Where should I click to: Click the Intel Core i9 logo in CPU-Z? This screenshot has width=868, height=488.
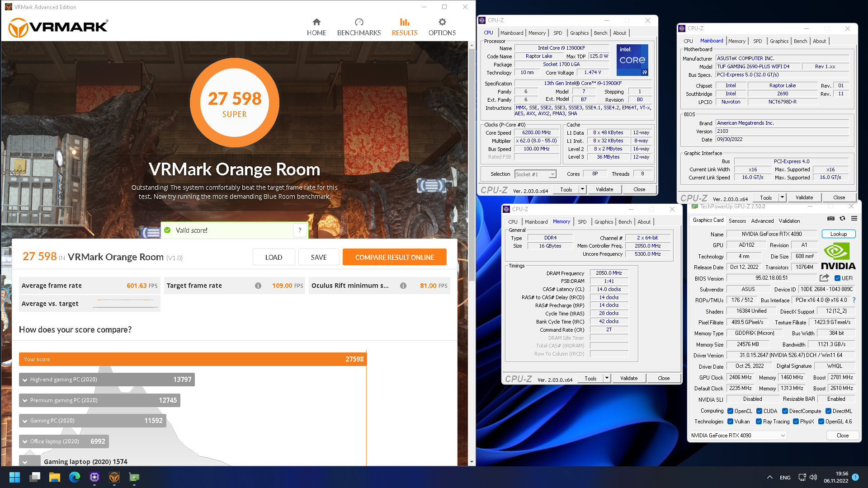pyautogui.click(x=632, y=60)
